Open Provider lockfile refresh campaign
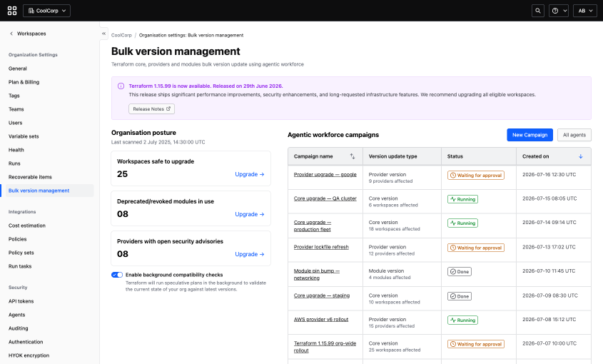This screenshot has width=603, height=364. 321,247
